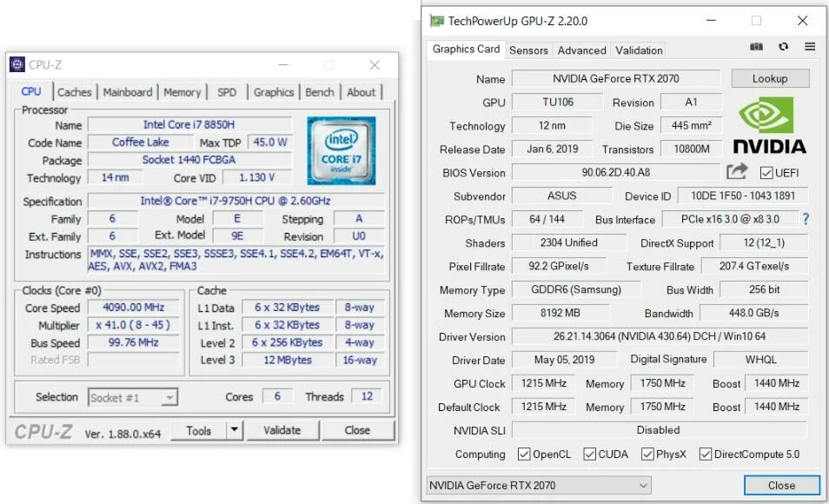Click the NVIDIA logo in GPU-Z
The image size is (829, 504).
coord(770,125)
